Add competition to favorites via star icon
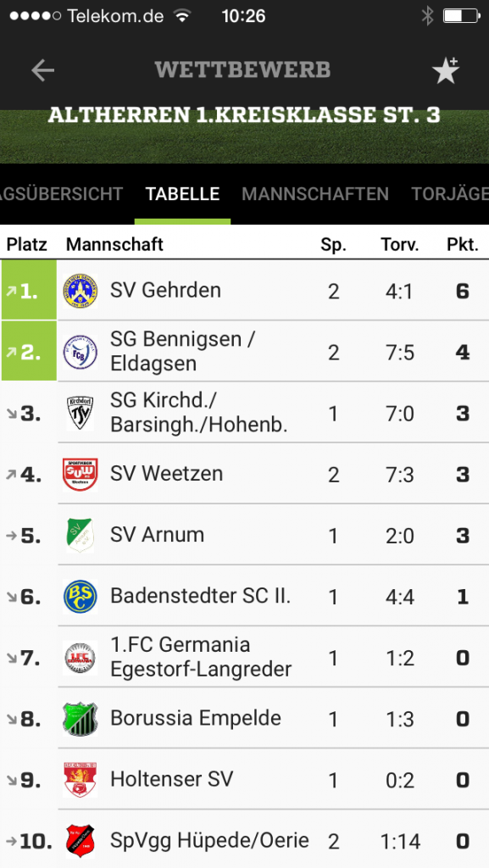The width and height of the screenshot is (489, 868). tap(445, 70)
